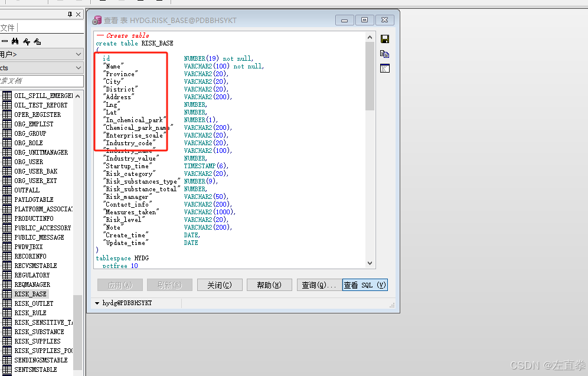Select the REQMANAGER table row
Screen dimensions: 588x376
pyautogui.click(x=32, y=285)
